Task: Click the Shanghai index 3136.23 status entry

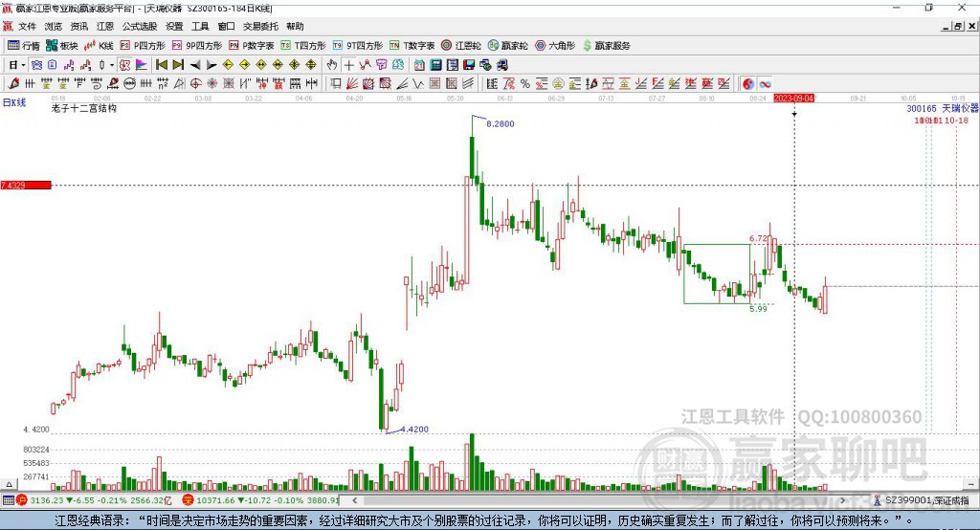Action: pyautogui.click(x=95, y=500)
